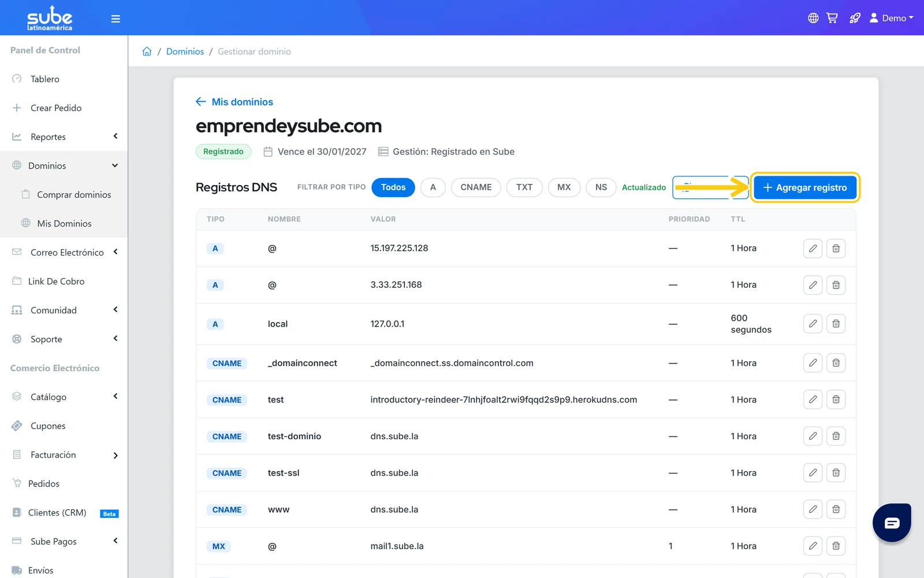
Task: Expand the Catálogo menu
Action: click(64, 397)
